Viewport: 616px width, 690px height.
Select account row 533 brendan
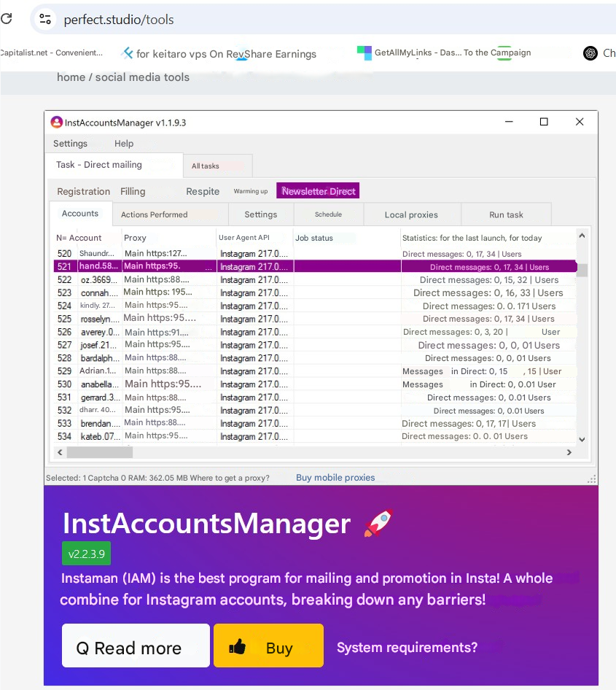[315, 423]
